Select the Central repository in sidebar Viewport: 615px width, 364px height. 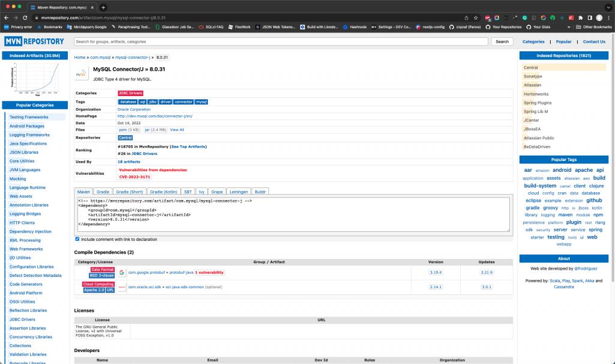click(x=563, y=67)
